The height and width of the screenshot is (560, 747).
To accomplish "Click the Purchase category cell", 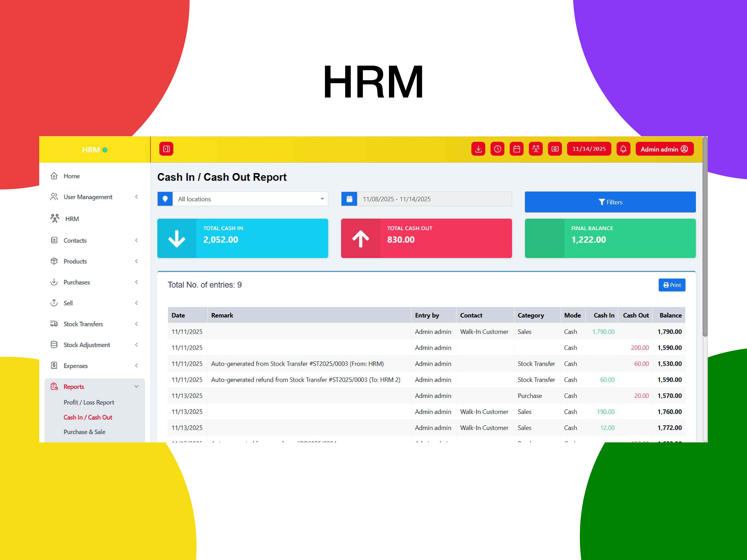I will (x=530, y=396).
